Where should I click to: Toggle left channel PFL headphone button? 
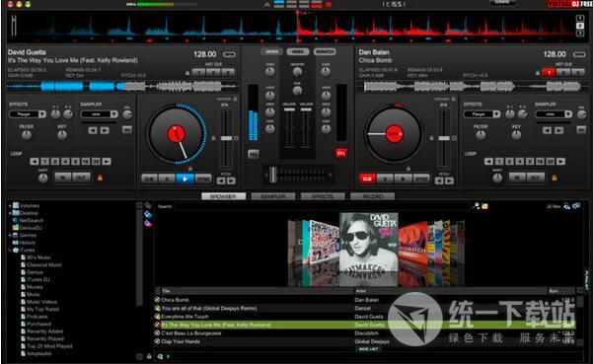pos(253,154)
